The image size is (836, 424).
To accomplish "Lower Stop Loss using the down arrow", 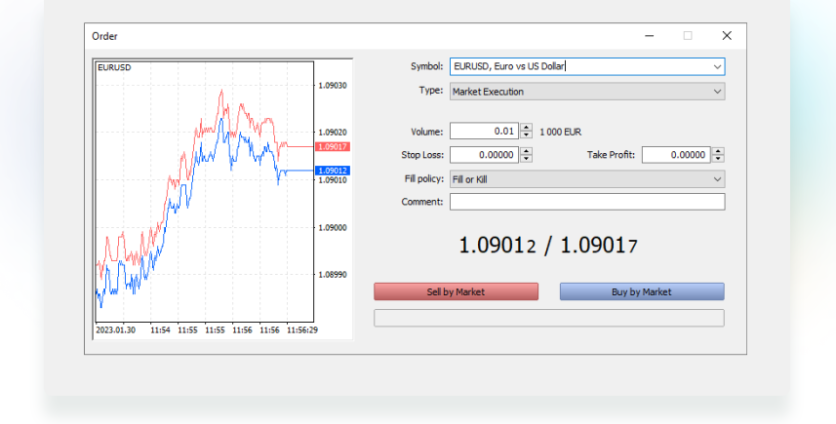I will (x=527, y=159).
